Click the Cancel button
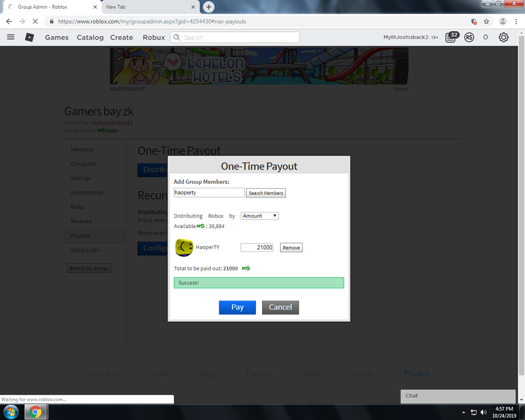 pos(280,307)
